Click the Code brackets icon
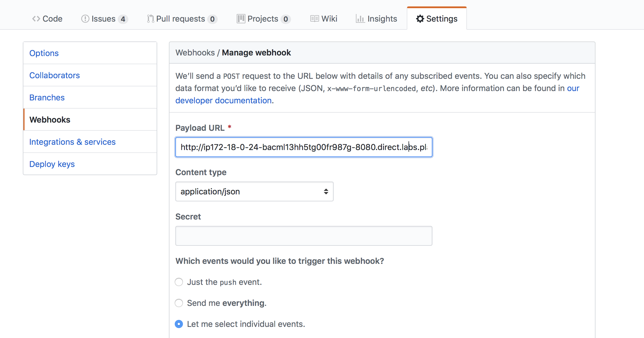 (x=36, y=19)
